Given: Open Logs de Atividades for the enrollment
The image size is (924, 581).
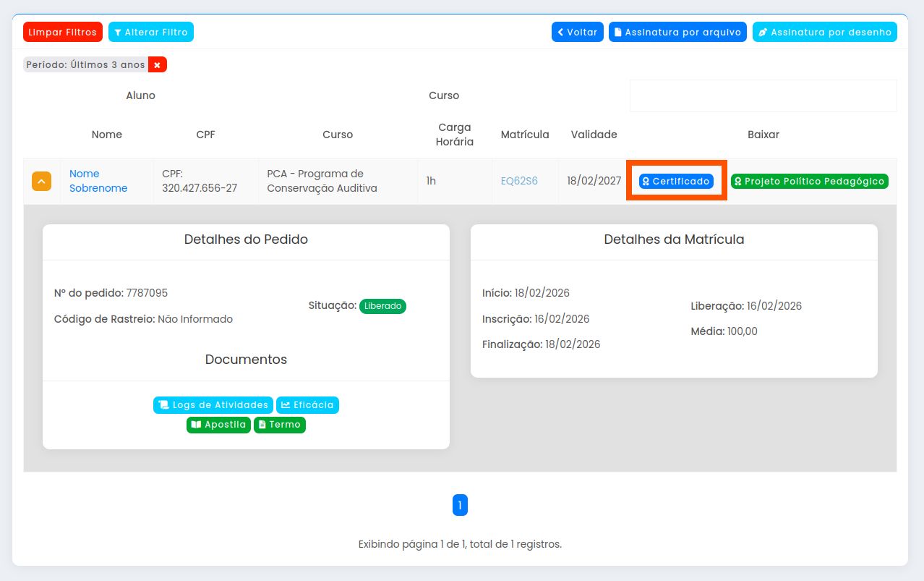Looking at the screenshot, I should click(x=213, y=405).
